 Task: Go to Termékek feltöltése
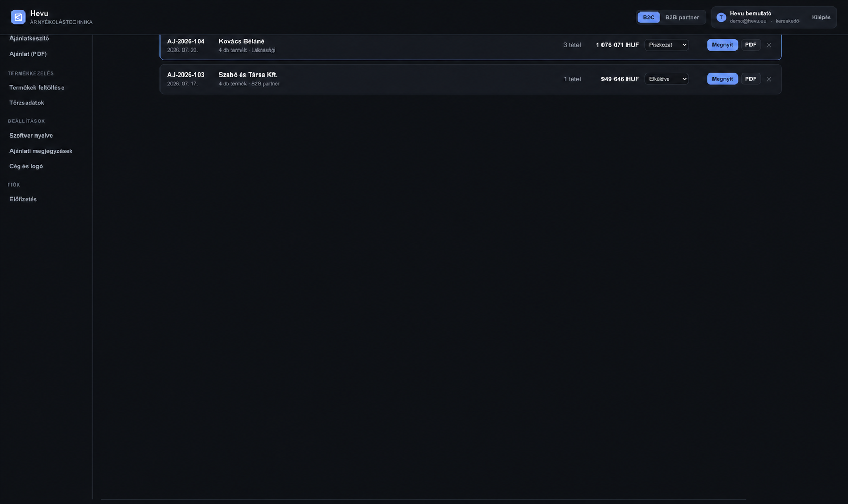click(x=36, y=88)
